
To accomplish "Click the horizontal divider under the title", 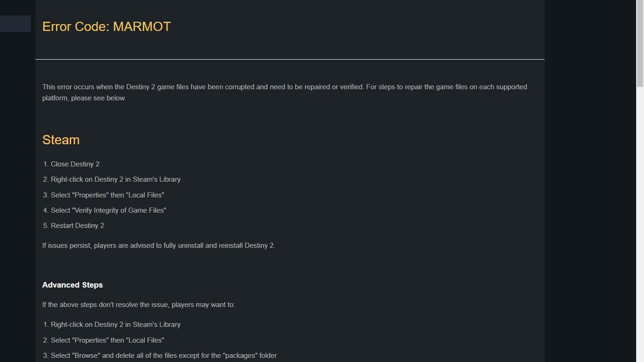I will (x=290, y=59).
